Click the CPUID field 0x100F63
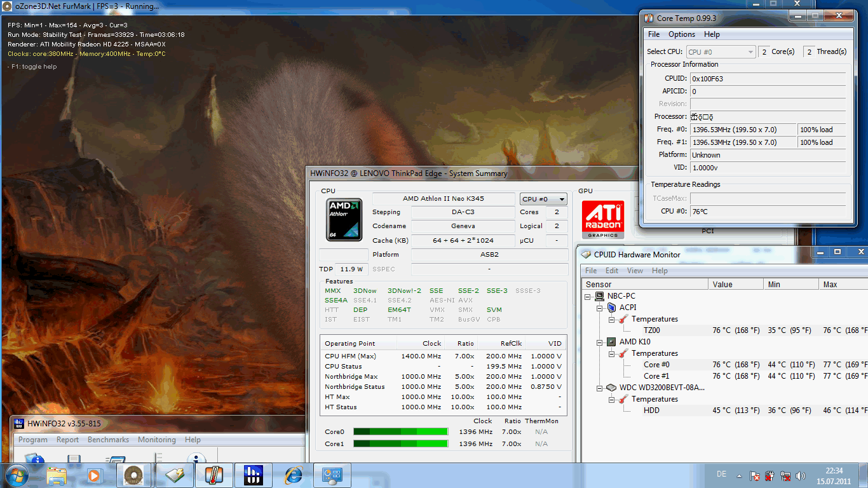The image size is (868, 488). (768, 79)
